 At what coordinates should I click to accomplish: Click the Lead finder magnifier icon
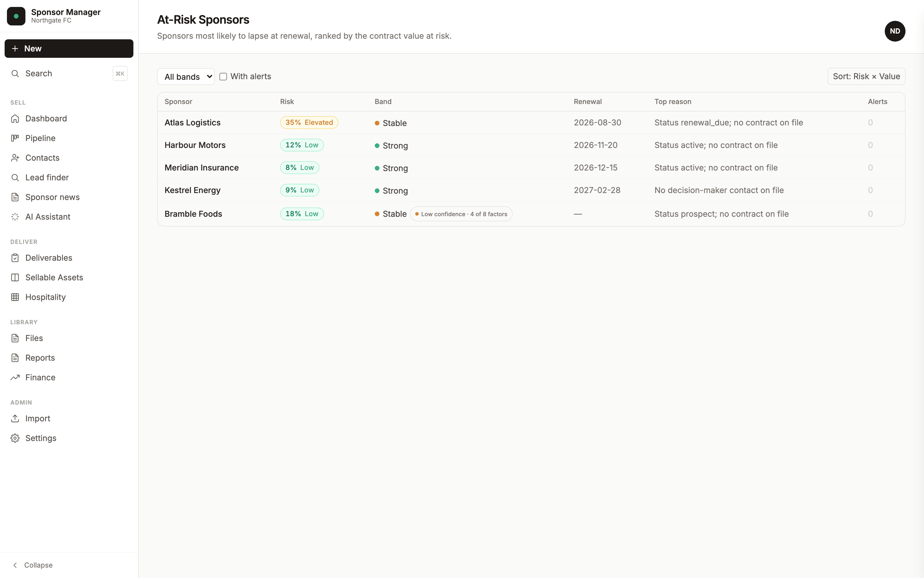click(15, 177)
